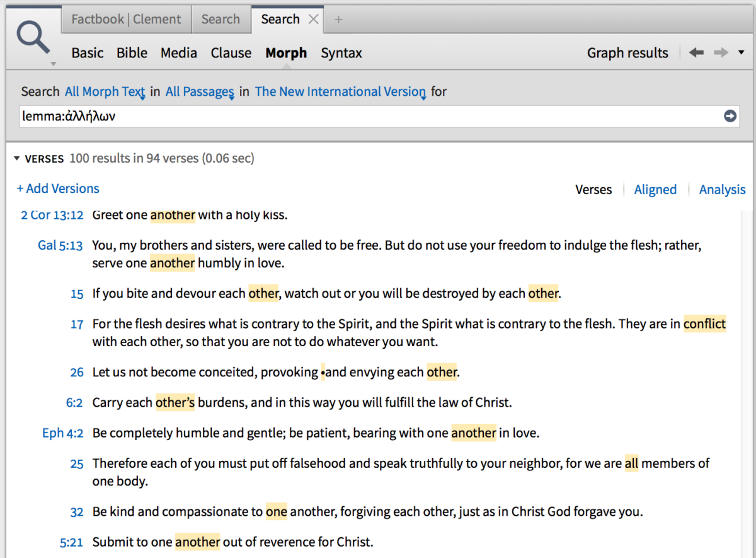Open the history dropdown beside the forward arrow
Screen dimensions: 756x558
[x=742, y=53]
